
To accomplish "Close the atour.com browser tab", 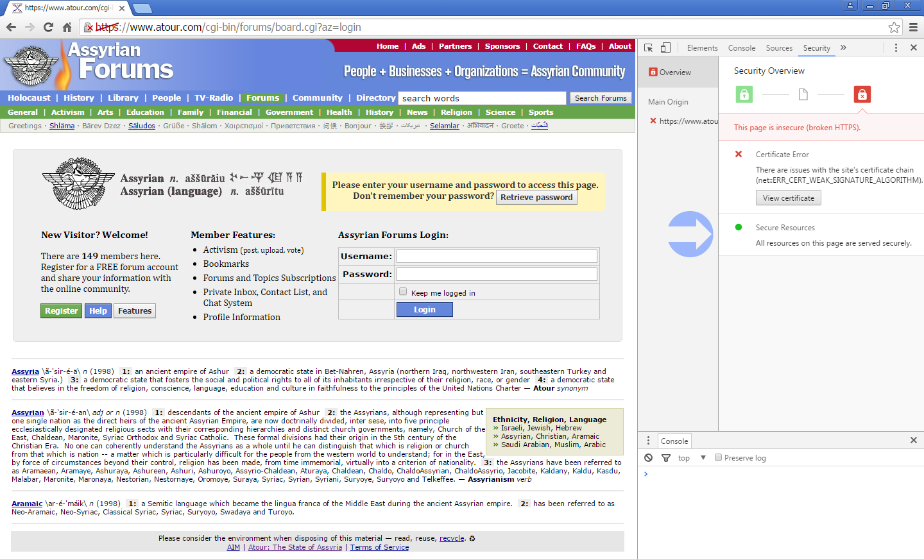I will pos(122,8).
